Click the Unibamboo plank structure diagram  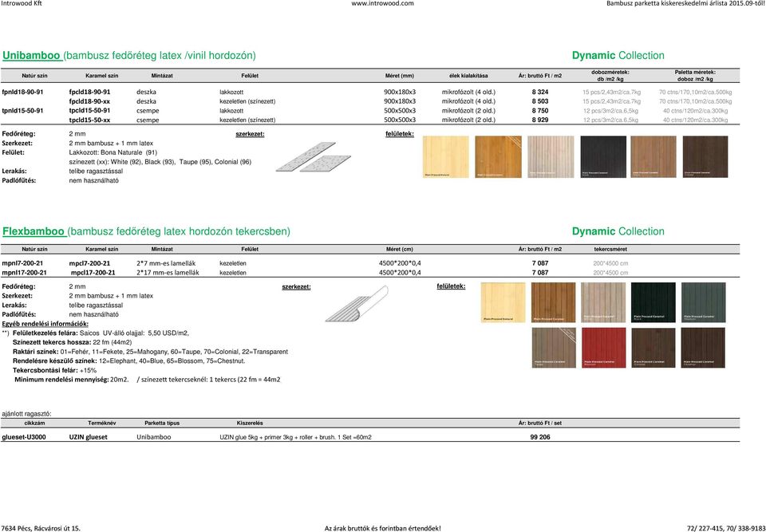[313, 157]
